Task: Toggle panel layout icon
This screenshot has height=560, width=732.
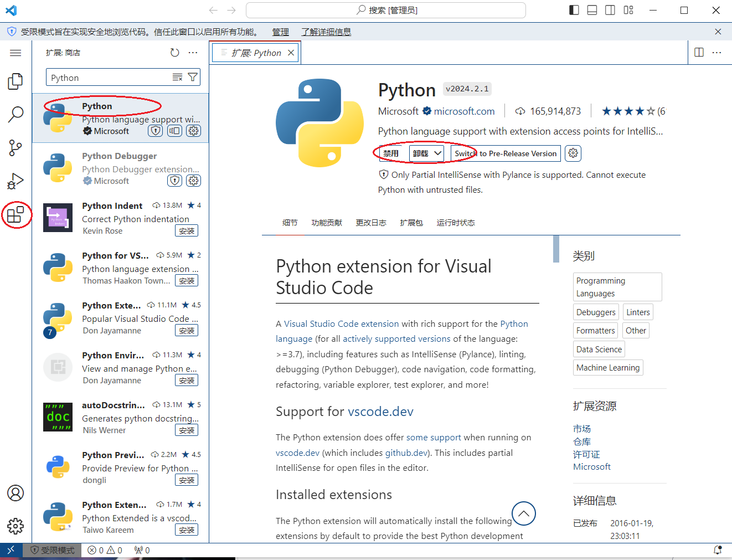Action: pos(592,10)
